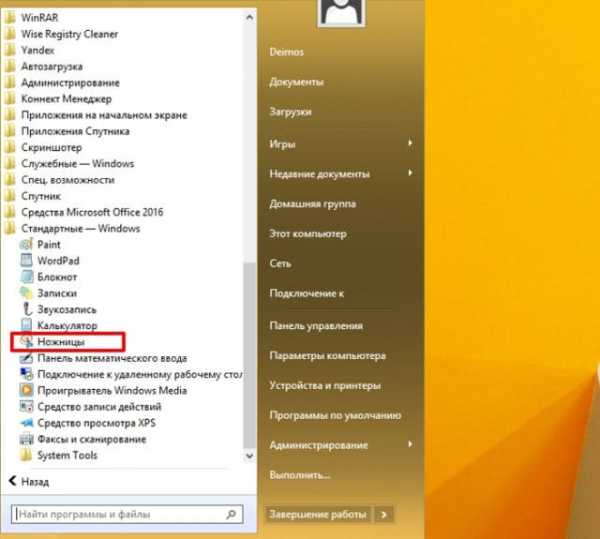The width and height of the screenshot is (600, 539).
Task: Open the Deimos user folder
Action: (287, 52)
